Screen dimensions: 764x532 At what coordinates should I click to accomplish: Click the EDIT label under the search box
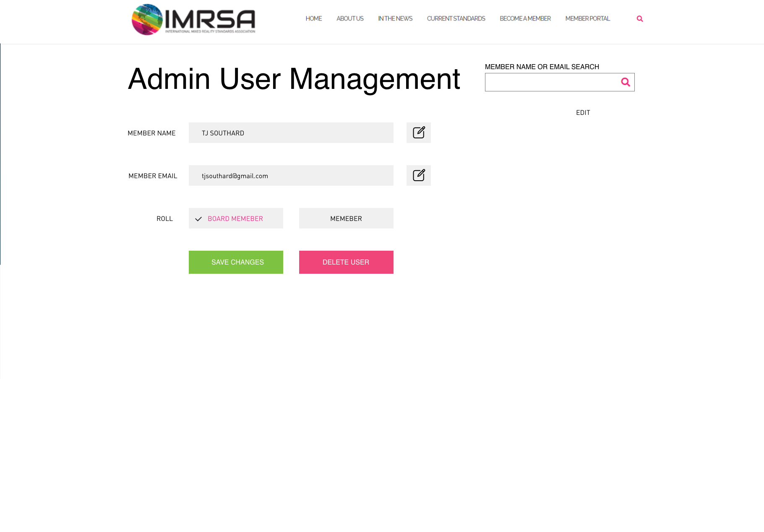pos(583,113)
